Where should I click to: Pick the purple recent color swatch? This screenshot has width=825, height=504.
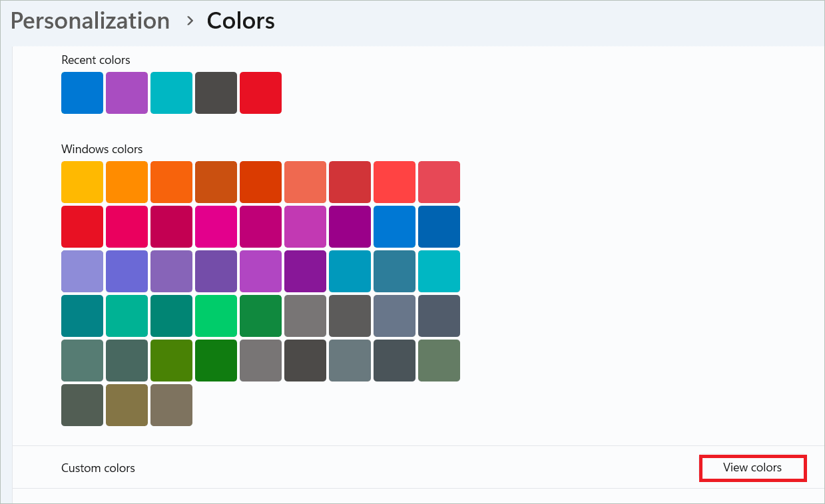pyautogui.click(x=127, y=93)
